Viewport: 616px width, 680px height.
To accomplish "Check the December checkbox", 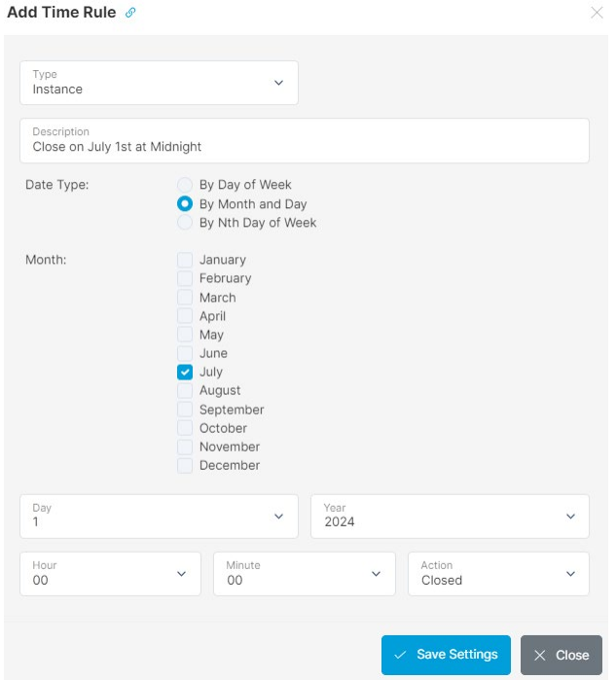I will point(185,465).
